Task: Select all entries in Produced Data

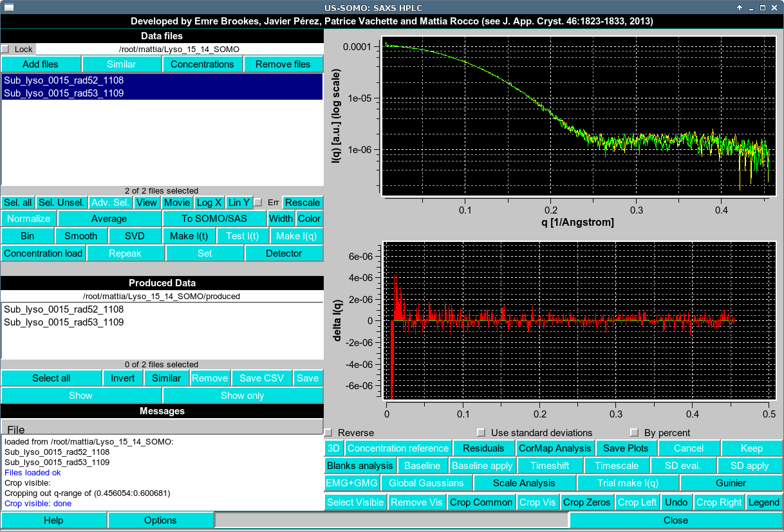Action: 51,378
